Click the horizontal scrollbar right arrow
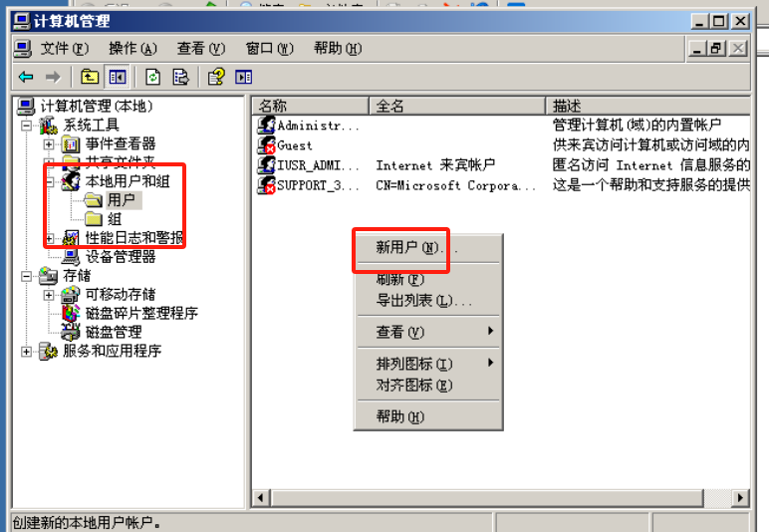769x532 pixels. [x=739, y=498]
